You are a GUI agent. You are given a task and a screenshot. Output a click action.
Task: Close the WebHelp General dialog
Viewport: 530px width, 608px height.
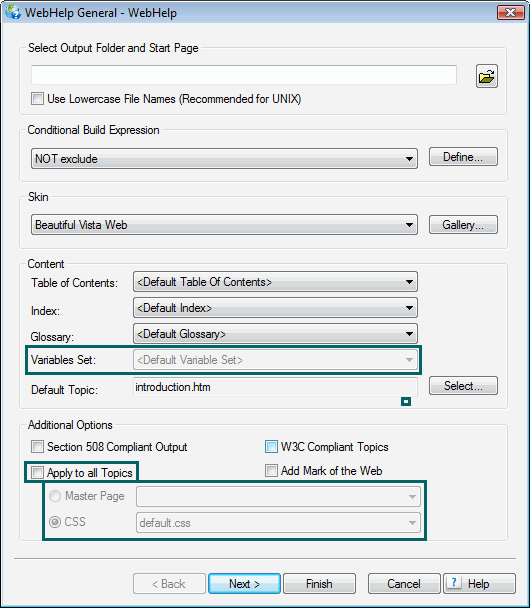(511, 12)
